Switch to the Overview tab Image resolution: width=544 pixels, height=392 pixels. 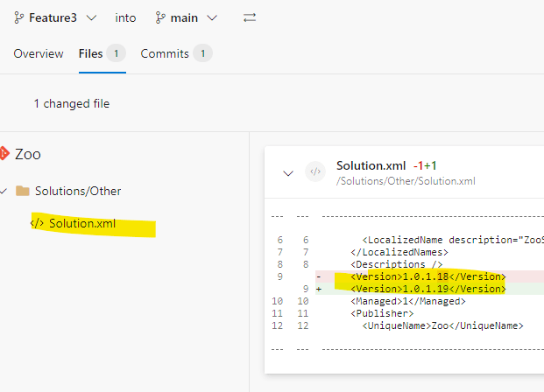(39, 53)
